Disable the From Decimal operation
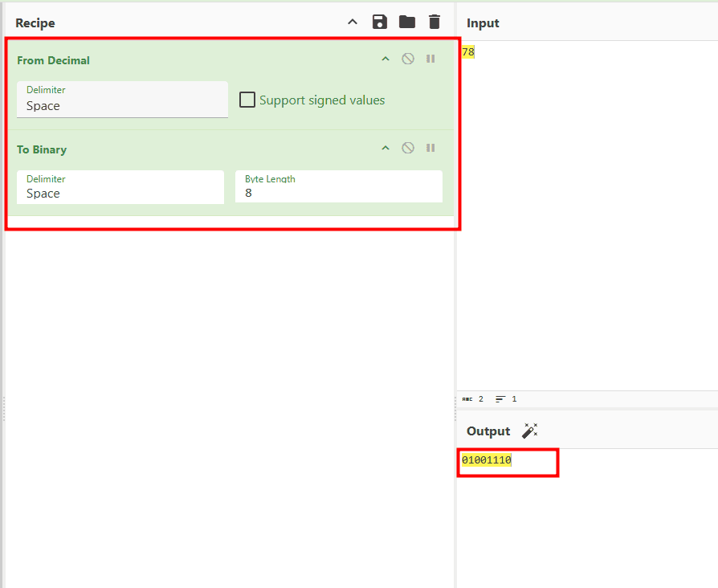718x588 pixels. [408, 59]
